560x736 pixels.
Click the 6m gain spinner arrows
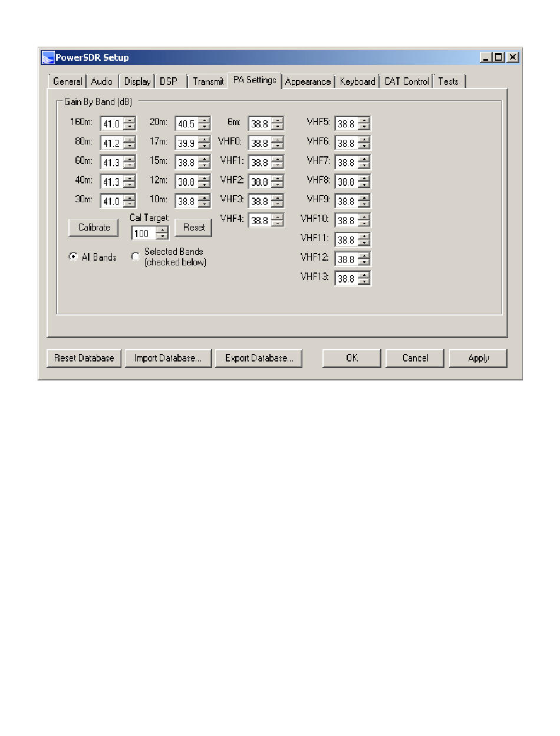278,124
